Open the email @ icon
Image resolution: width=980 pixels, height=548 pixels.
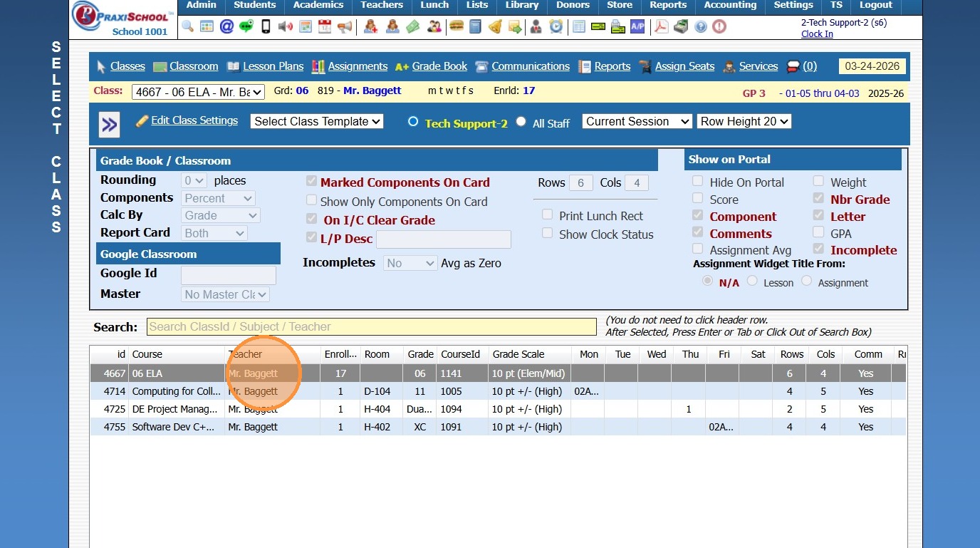pyautogui.click(x=226, y=27)
